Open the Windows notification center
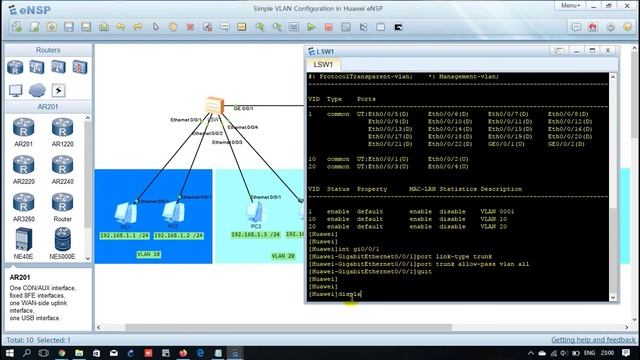The width and height of the screenshot is (640, 360). [626, 353]
